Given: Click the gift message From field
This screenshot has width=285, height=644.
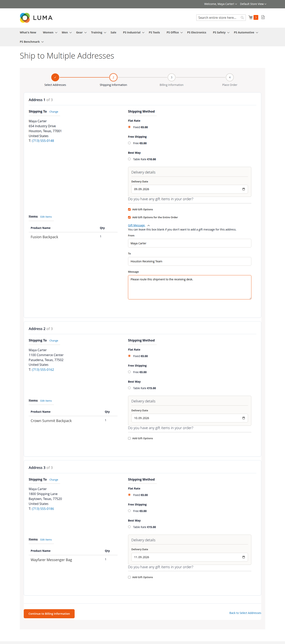Looking at the screenshot, I should coord(189,243).
